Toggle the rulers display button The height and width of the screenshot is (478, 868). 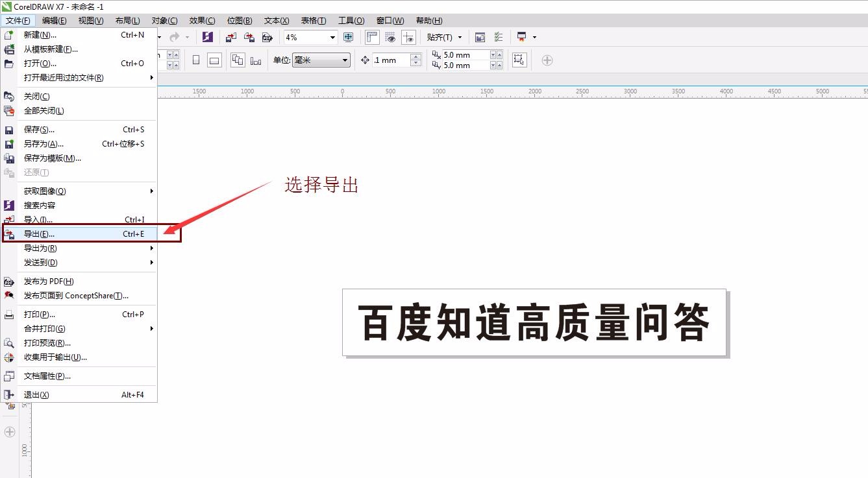372,37
